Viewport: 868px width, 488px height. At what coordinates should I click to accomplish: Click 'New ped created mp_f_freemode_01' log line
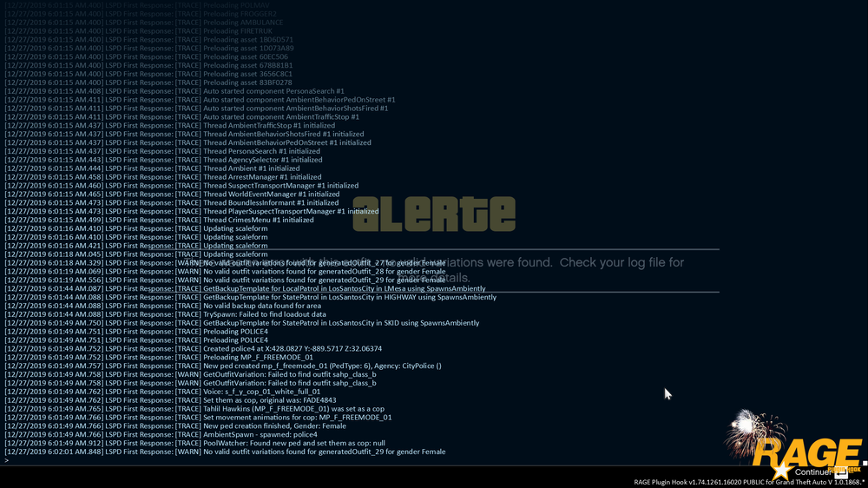[223, 366]
